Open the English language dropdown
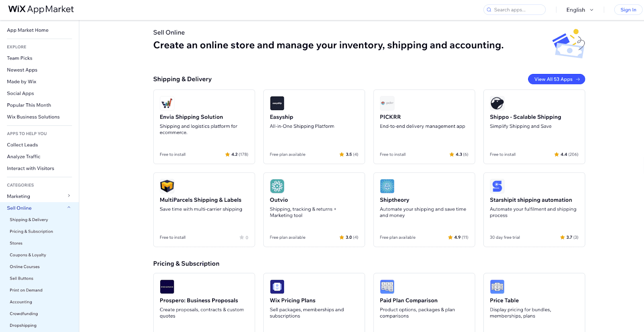 coord(580,10)
